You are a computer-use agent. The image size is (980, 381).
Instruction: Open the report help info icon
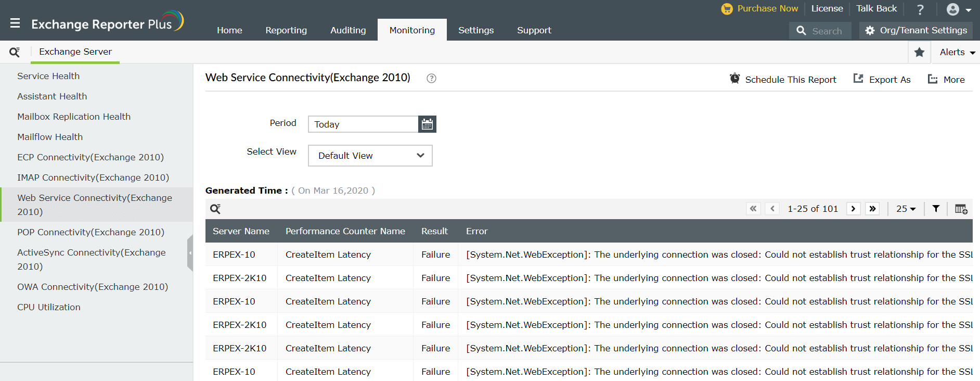[x=431, y=78]
